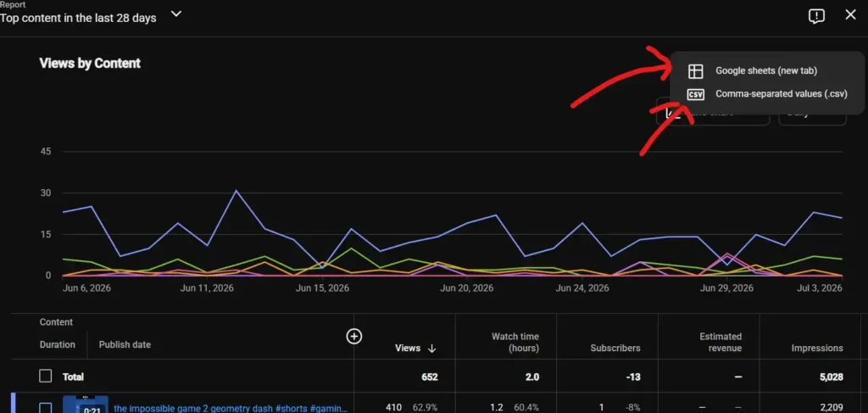Click the total watch time value 2.0

point(532,377)
